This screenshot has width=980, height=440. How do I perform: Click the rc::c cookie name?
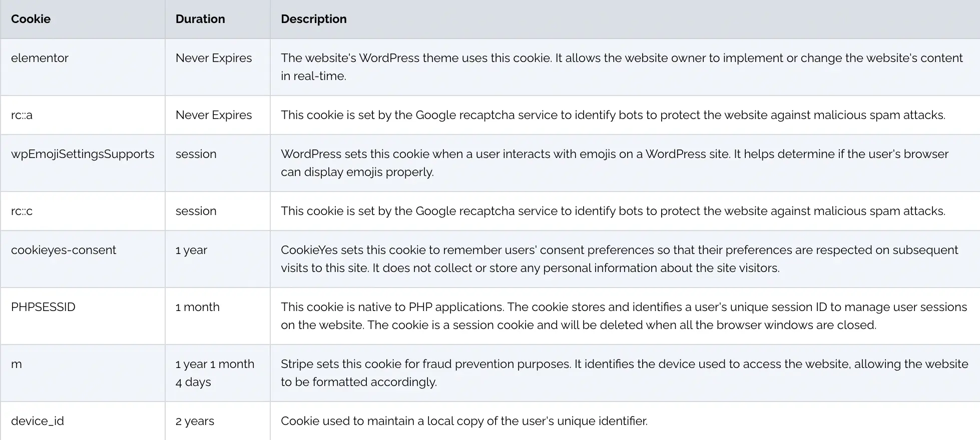pos(22,211)
